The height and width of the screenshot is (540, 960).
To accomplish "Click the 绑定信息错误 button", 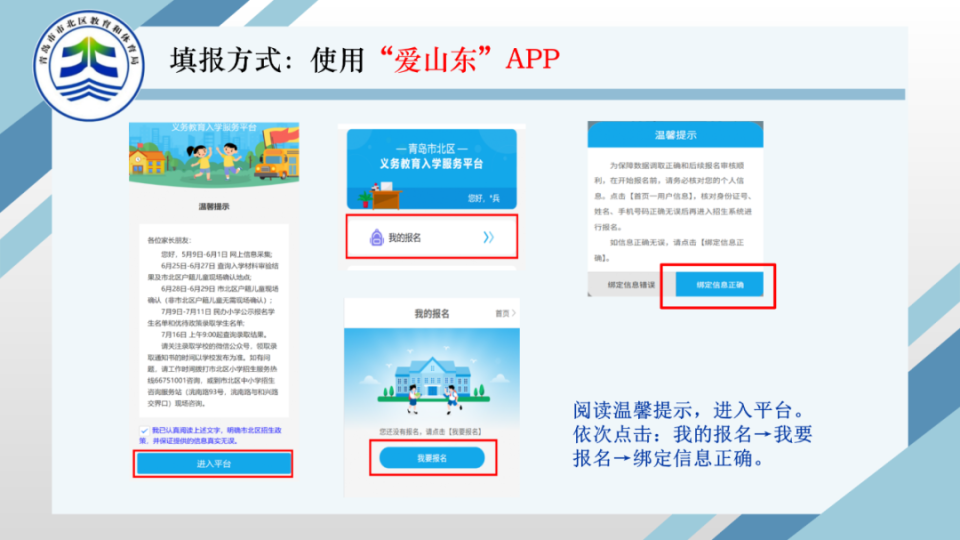I will click(631, 285).
